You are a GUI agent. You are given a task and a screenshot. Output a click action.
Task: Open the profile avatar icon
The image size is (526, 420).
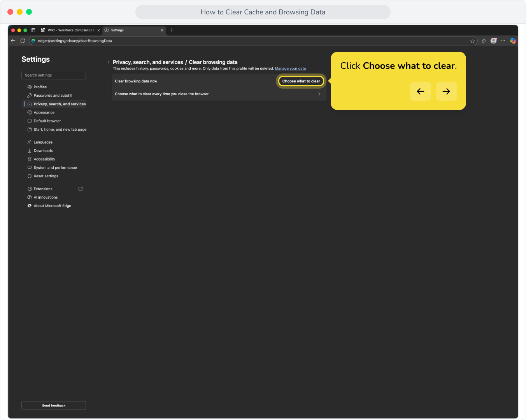(494, 40)
